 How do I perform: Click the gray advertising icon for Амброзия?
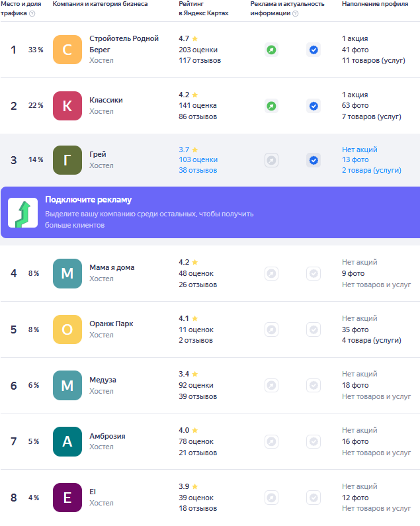[x=271, y=441]
